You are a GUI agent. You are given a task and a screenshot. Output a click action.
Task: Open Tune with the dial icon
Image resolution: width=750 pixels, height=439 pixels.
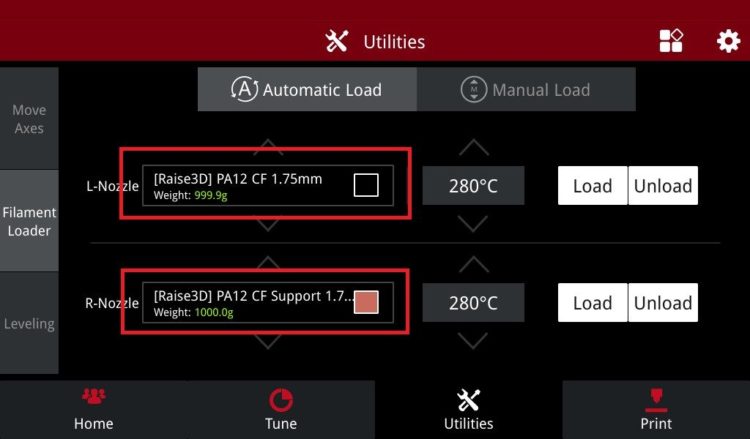pos(281,400)
